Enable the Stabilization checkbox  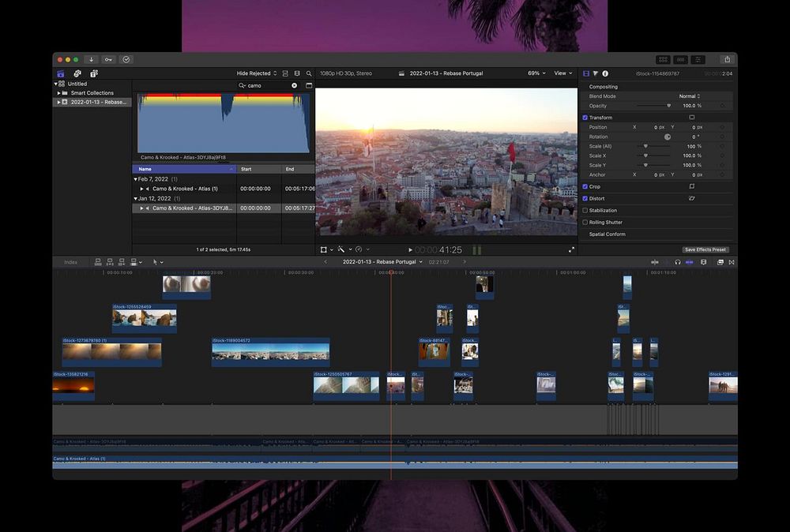pyautogui.click(x=585, y=211)
